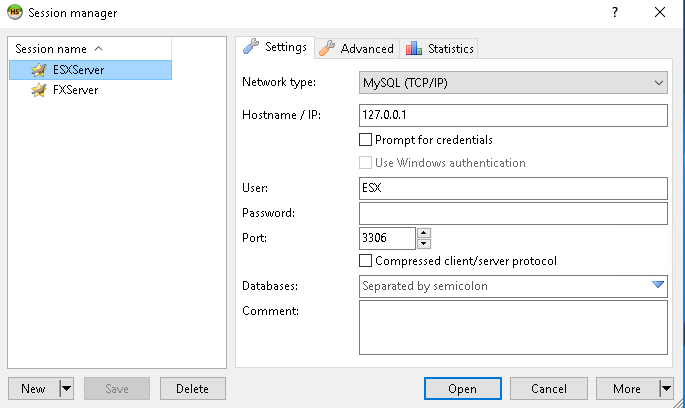Click the Password input field

513,213
